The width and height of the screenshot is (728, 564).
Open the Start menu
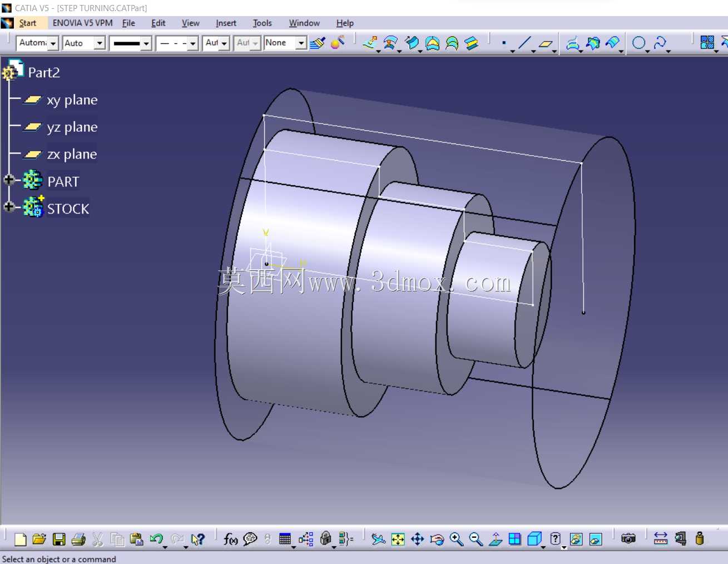click(27, 23)
